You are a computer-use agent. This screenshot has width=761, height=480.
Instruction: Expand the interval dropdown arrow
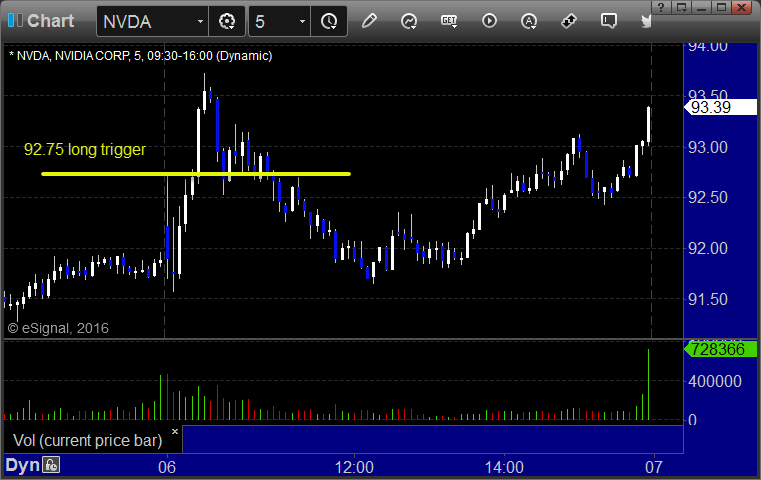pyautogui.click(x=302, y=21)
